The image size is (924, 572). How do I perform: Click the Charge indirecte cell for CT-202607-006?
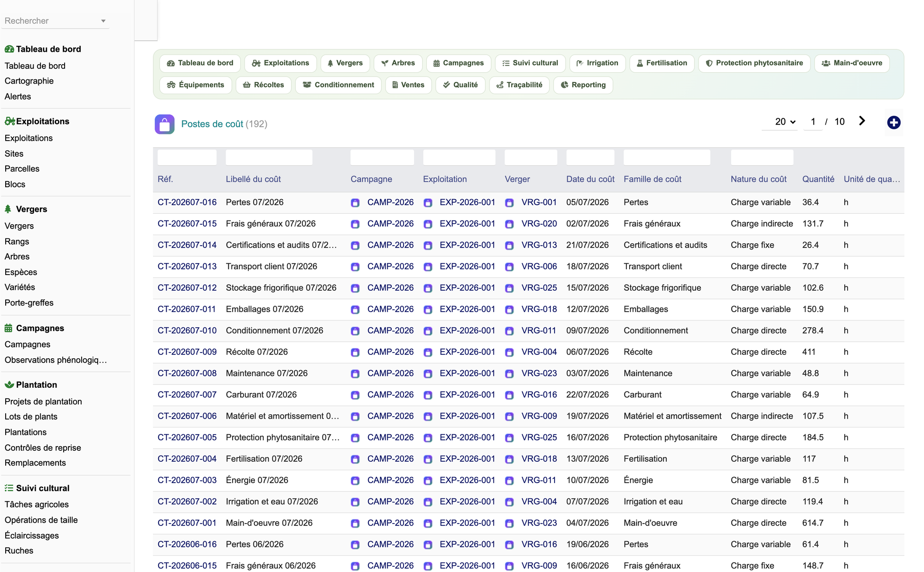[762, 416]
